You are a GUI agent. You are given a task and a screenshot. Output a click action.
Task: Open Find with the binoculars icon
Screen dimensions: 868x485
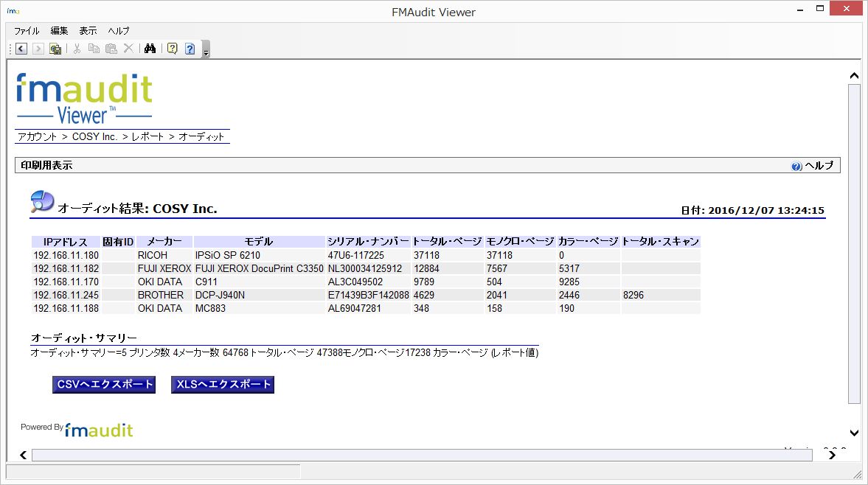(150, 49)
